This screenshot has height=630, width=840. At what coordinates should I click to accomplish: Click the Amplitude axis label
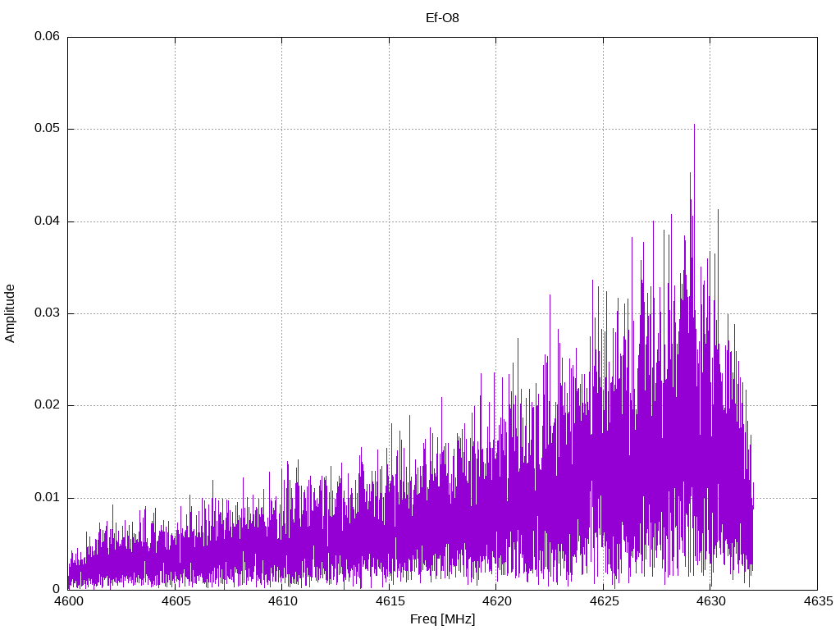(10, 313)
